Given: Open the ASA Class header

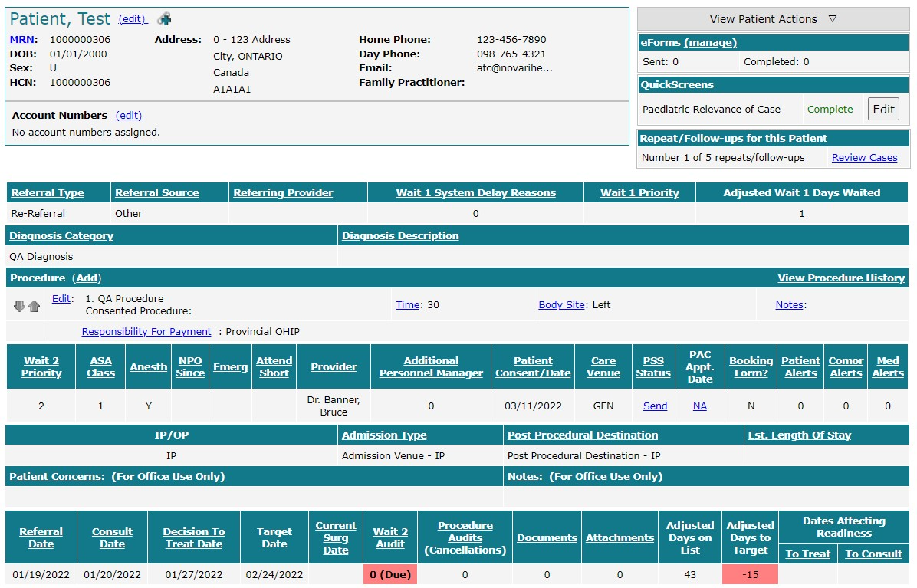Looking at the screenshot, I should [100, 367].
